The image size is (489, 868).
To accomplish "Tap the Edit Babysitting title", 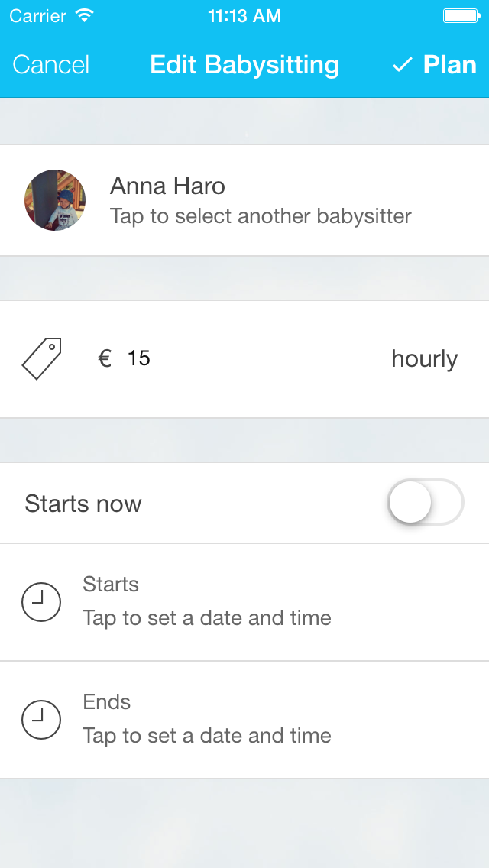I will (x=244, y=65).
